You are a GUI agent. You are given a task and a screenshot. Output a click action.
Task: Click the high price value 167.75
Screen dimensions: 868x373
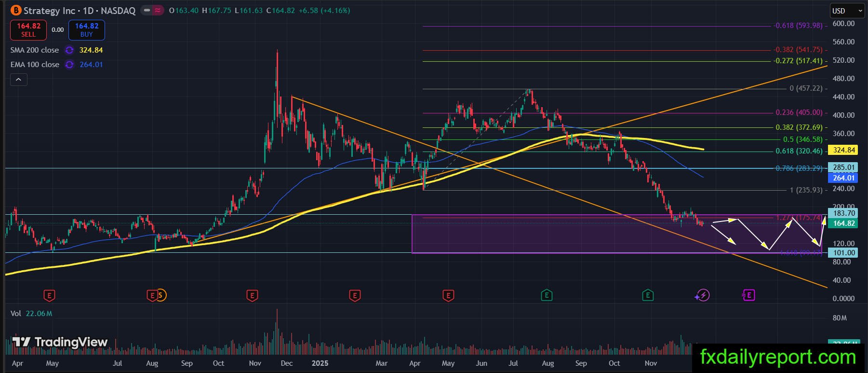coord(220,11)
